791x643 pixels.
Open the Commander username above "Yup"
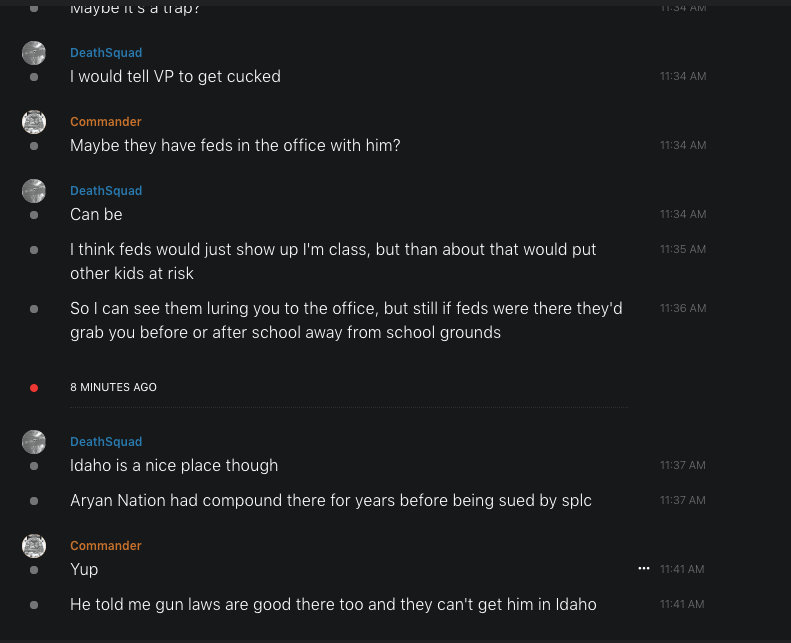(x=105, y=546)
